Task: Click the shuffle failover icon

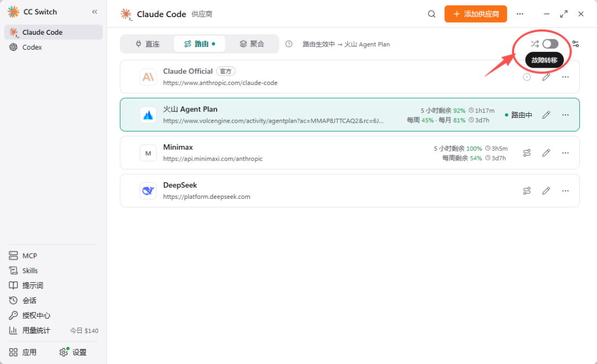Action: coord(535,44)
